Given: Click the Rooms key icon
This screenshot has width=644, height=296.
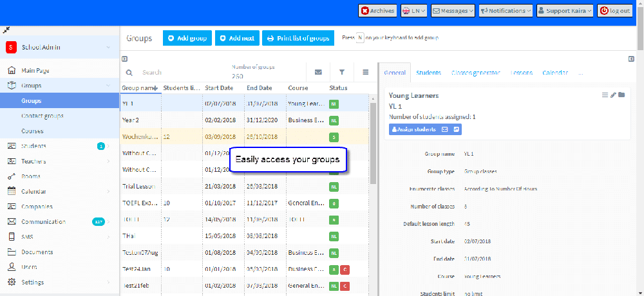Looking at the screenshot, I should [x=12, y=176].
